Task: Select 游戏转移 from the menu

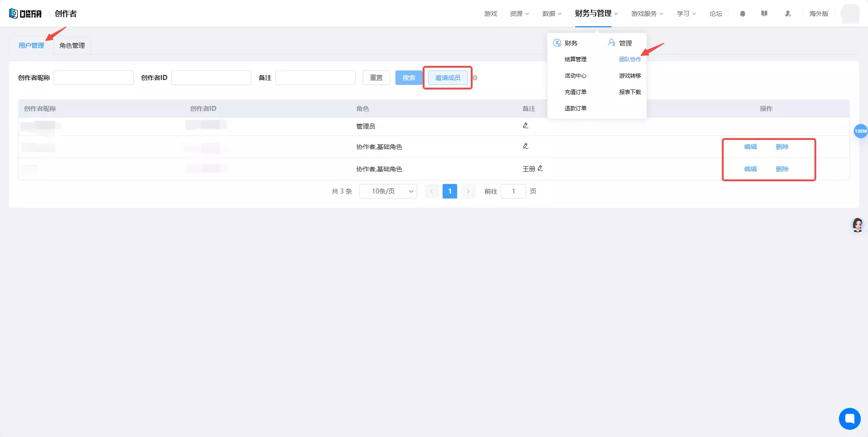Action: tap(630, 75)
